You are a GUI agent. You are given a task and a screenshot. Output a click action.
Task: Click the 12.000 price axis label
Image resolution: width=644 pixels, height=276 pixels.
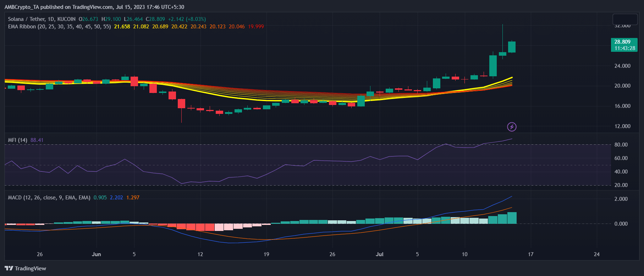pos(623,126)
